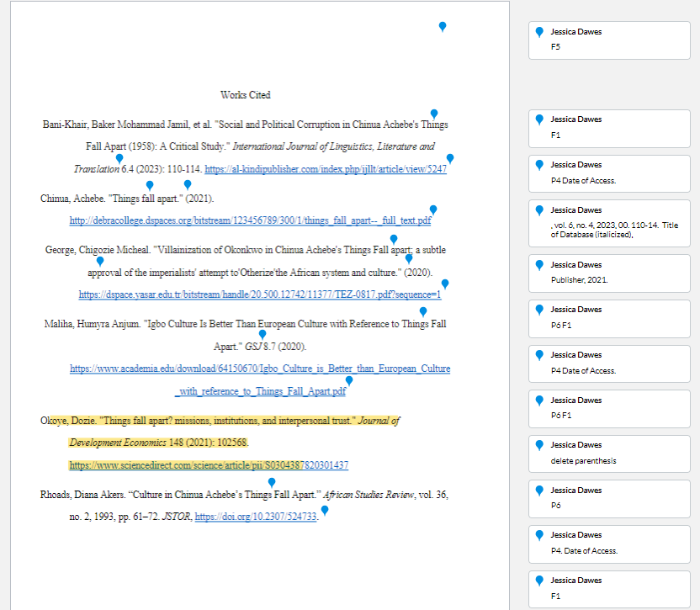The image size is (700, 610).
Task: Open the comment pin after 'Things_Fall_Apart.pdf'
Action: 349,380
